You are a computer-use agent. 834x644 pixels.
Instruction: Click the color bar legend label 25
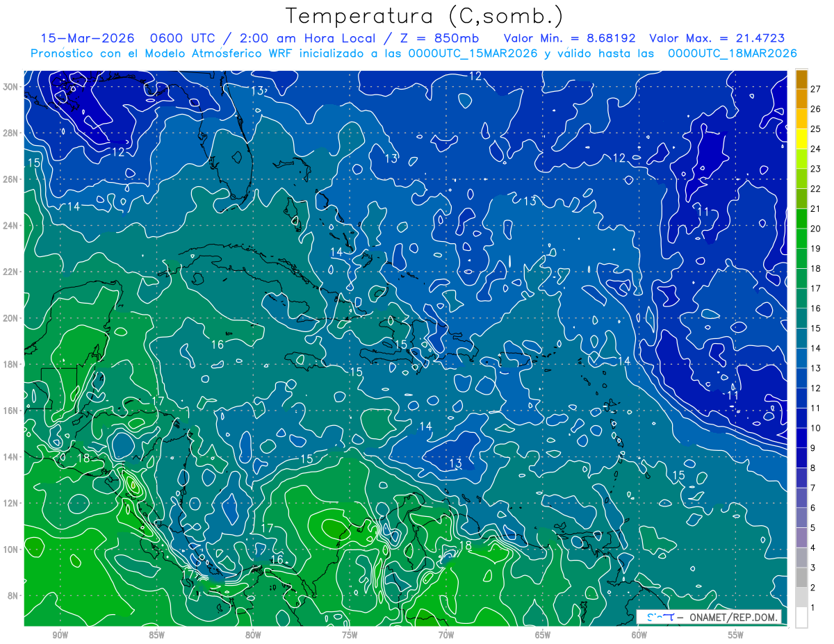coord(816,129)
